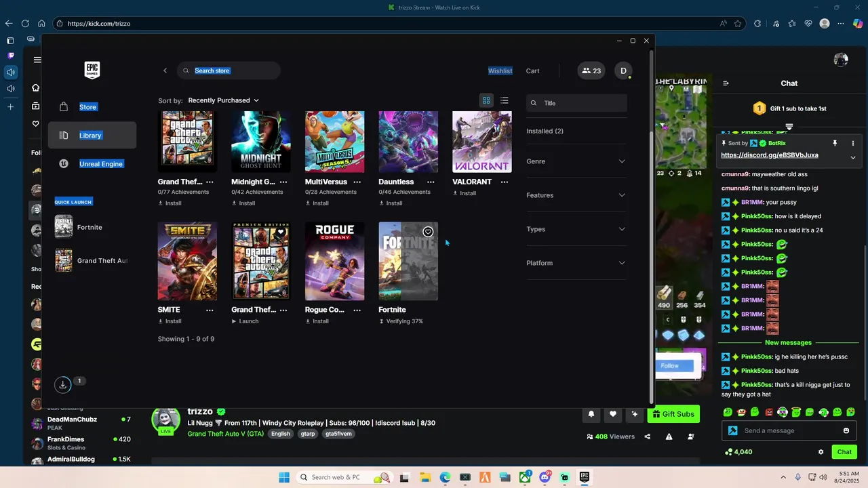Image resolution: width=868 pixels, height=488 pixels.
Task: Open the Recently Purchased sort dropdown
Action: 223,100
